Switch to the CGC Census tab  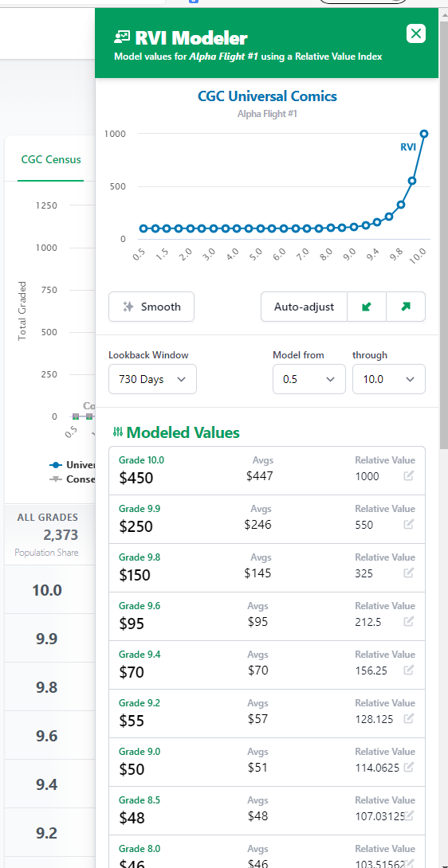click(51, 159)
